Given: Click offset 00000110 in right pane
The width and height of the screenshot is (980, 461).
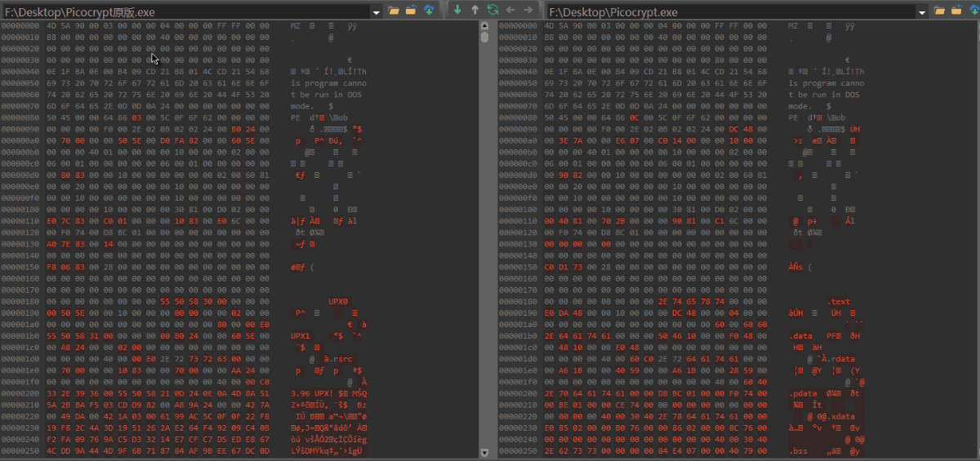Looking at the screenshot, I should (x=519, y=221).
